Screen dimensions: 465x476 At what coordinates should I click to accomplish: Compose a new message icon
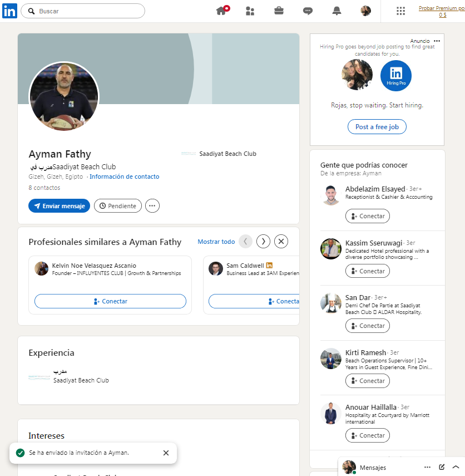tap(442, 467)
